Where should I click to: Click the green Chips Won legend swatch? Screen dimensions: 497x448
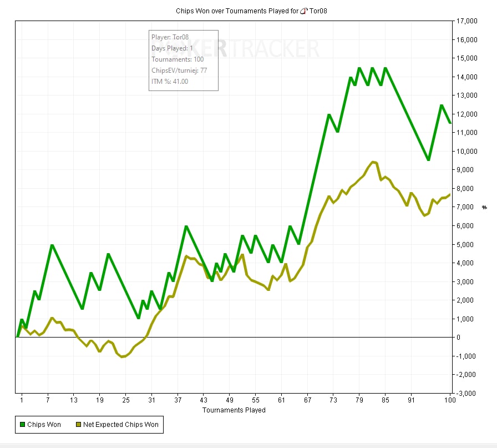pyautogui.click(x=23, y=425)
